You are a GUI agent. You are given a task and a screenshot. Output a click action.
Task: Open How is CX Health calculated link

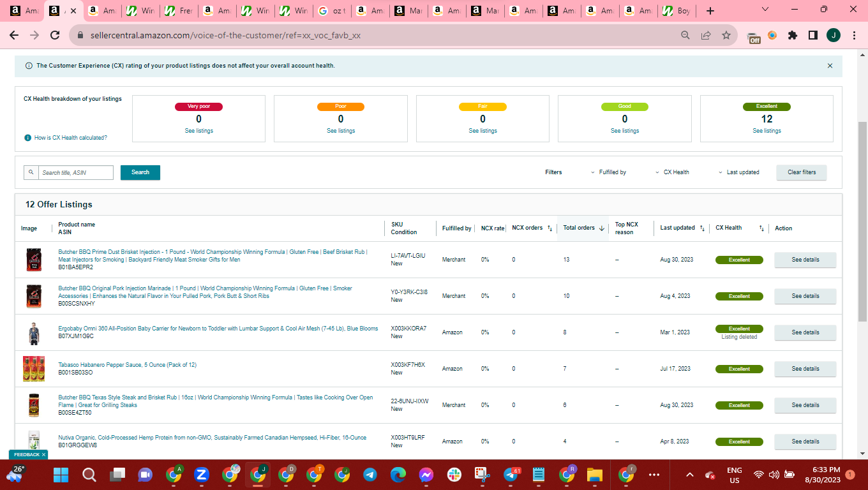[x=71, y=138]
